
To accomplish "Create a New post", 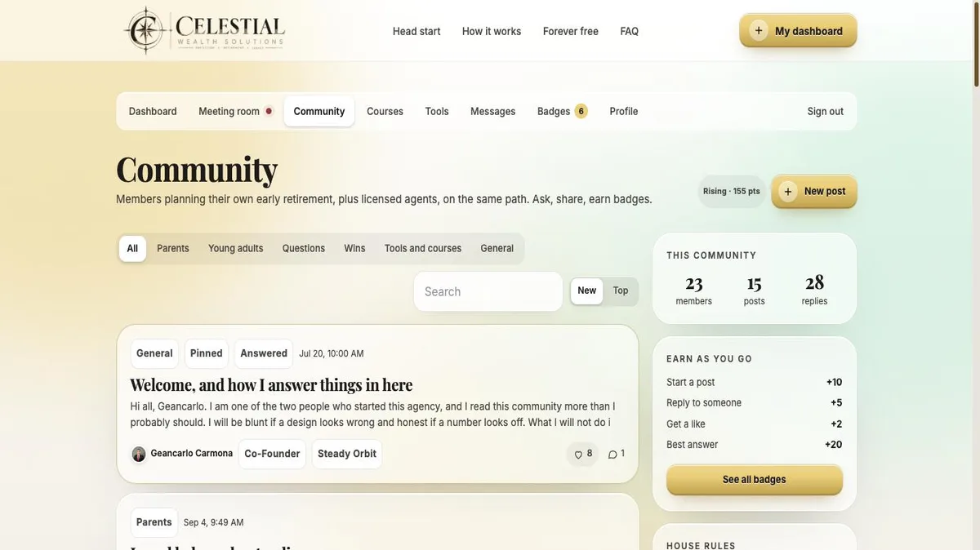I will 814,192.
